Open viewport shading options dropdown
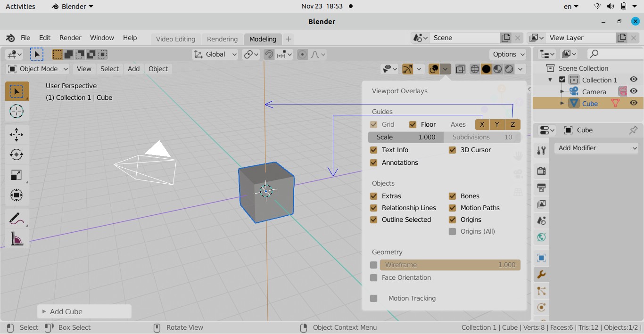Viewport: 644px width, 334px height. pos(520,69)
